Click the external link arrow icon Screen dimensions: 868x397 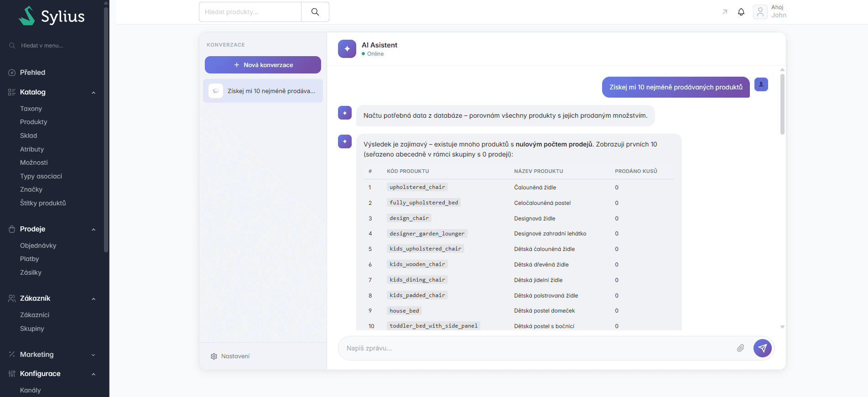click(x=724, y=12)
